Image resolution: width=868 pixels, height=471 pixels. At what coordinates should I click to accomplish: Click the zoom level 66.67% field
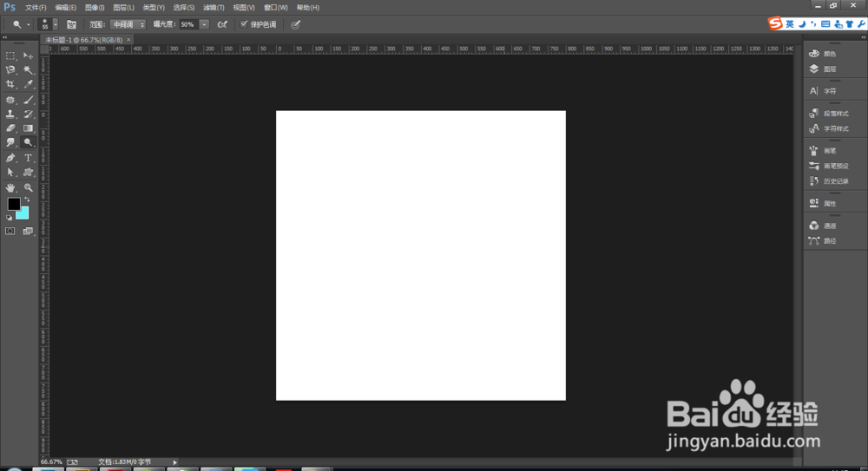51,462
